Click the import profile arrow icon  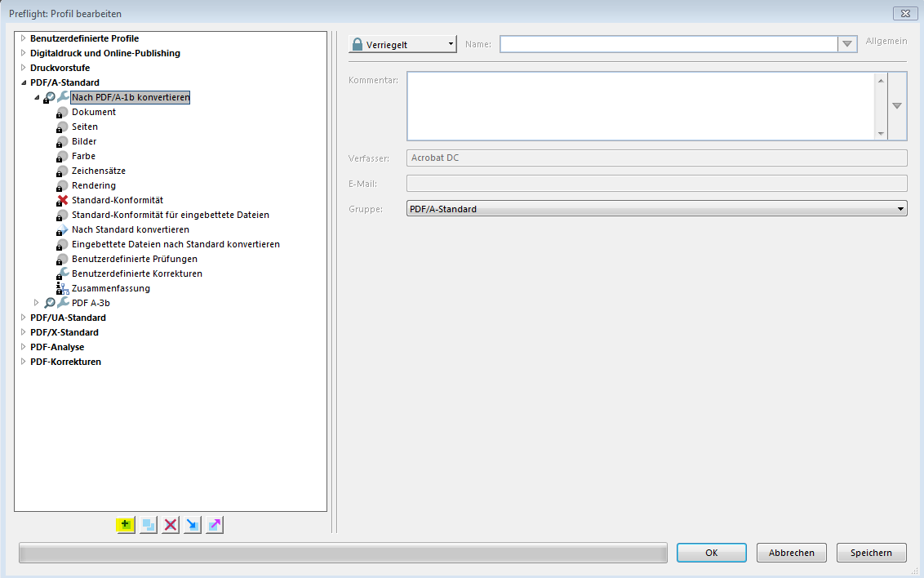[x=193, y=524]
